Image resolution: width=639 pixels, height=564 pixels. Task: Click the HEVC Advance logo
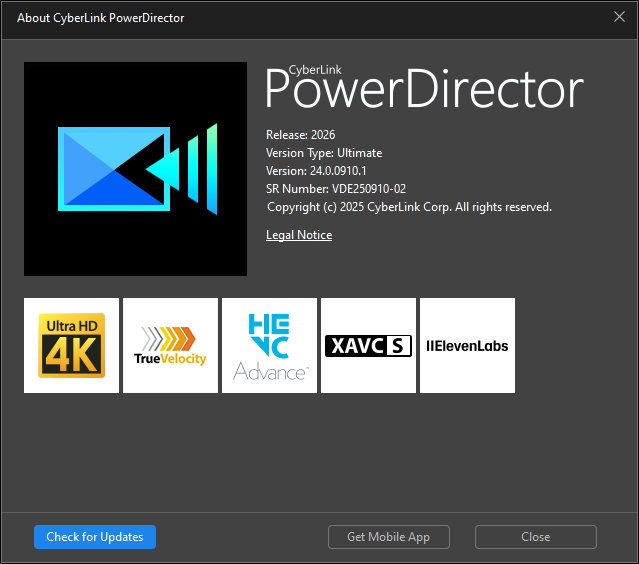pos(269,346)
